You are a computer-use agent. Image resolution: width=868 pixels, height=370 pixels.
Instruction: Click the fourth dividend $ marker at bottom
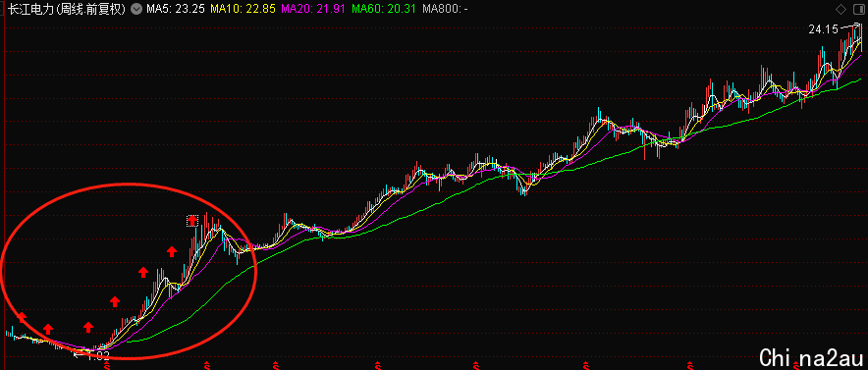[x=377, y=366]
